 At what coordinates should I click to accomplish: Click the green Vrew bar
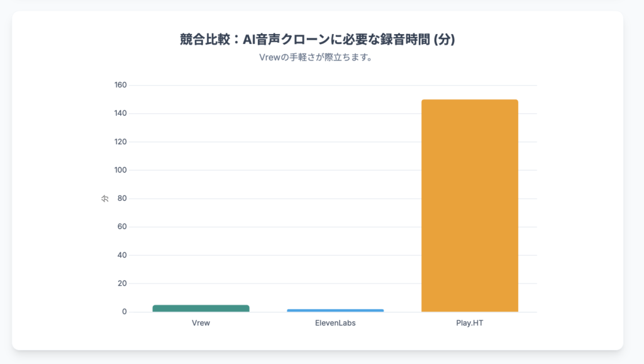coord(201,309)
